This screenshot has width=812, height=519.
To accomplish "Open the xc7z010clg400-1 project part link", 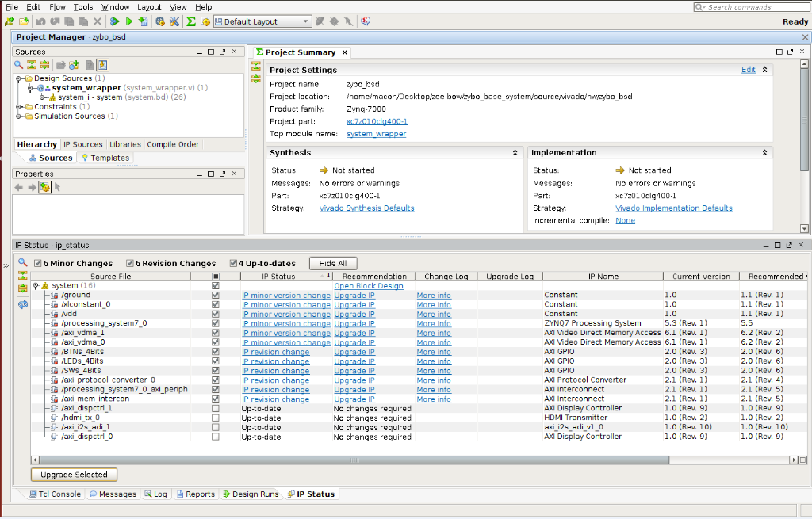I will [377, 121].
